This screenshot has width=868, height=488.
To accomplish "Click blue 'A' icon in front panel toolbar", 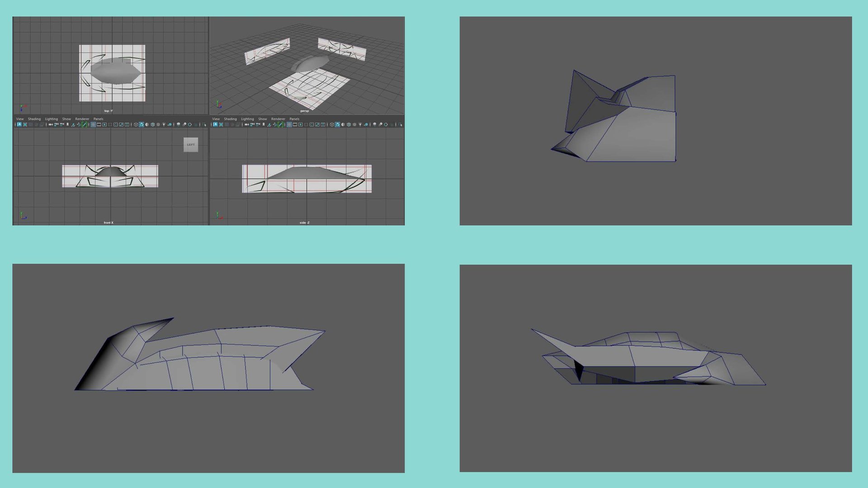I will (x=19, y=124).
